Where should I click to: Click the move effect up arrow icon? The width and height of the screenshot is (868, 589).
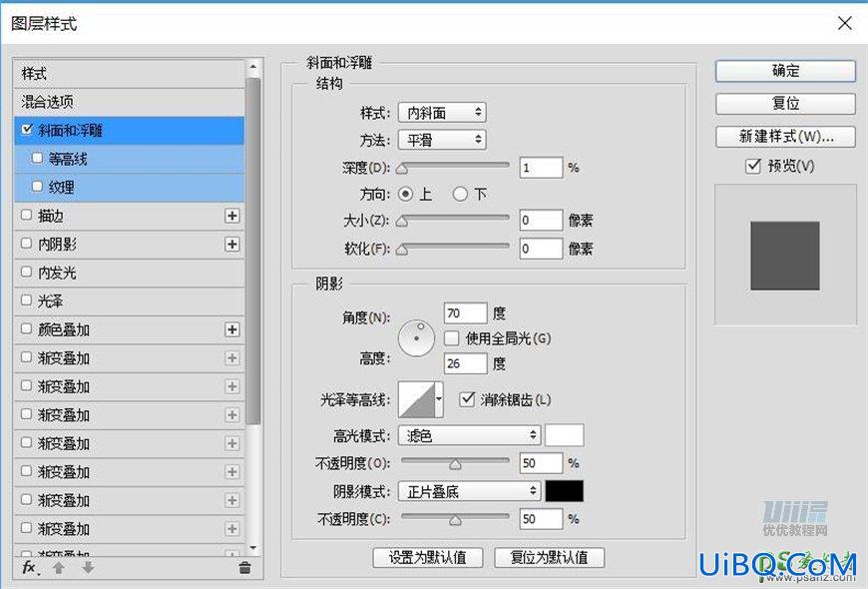click(x=59, y=568)
